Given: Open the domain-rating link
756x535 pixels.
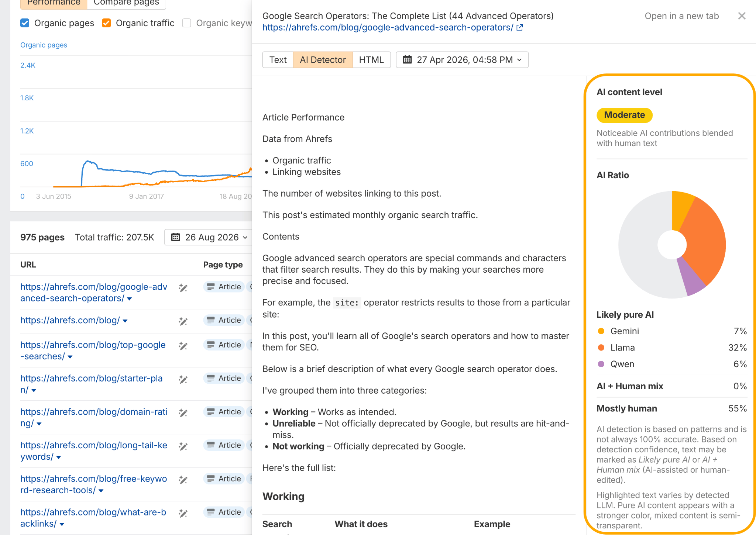Looking at the screenshot, I should coord(94,417).
